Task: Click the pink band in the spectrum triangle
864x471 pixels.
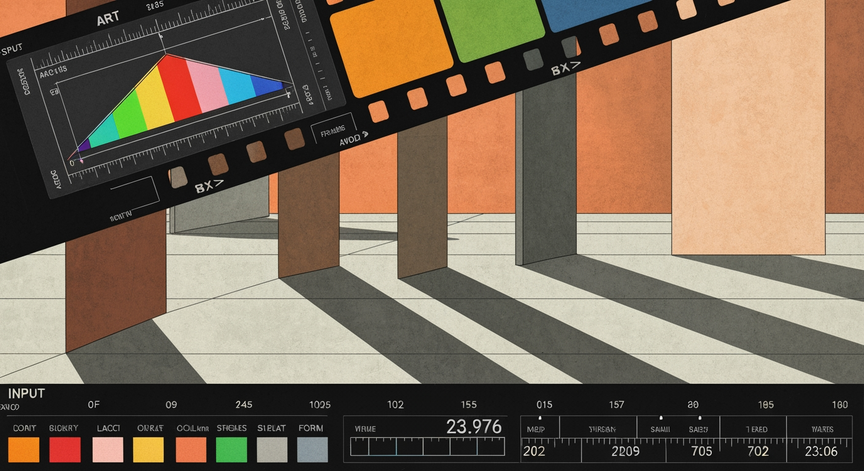Action: coord(208,85)
